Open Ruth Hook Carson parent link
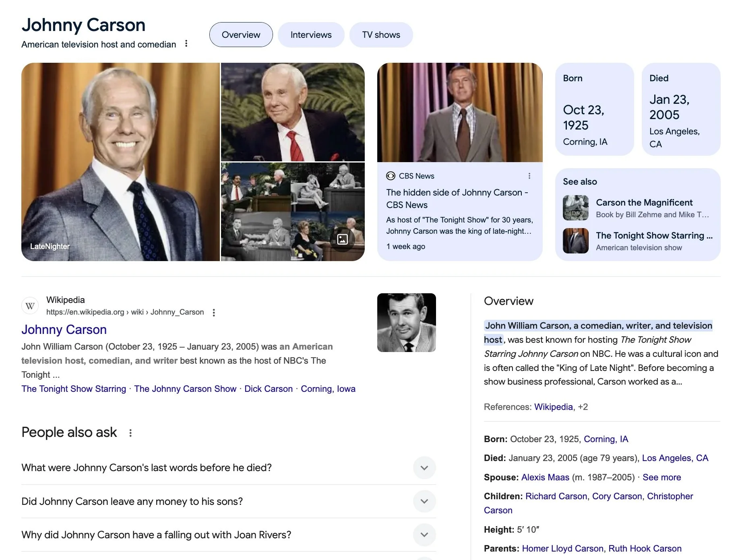The image size is (740, 560). click(x=645, y=548)
